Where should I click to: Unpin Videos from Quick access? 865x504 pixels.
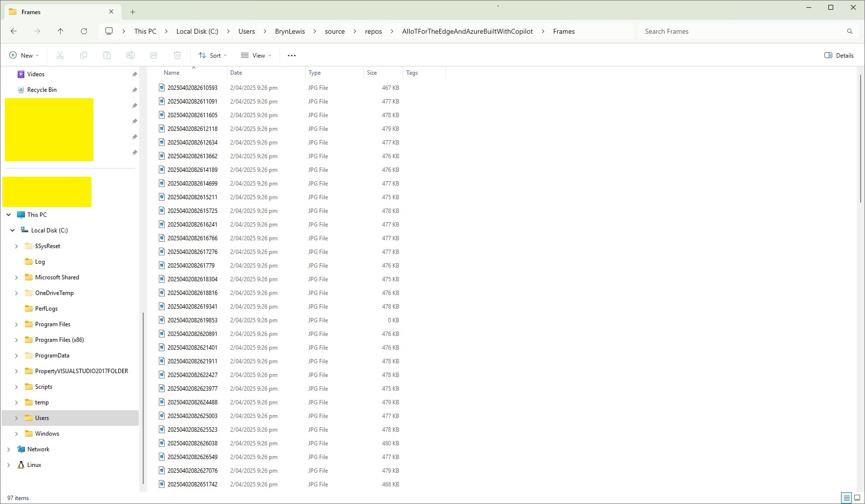(x=134, y=74)
